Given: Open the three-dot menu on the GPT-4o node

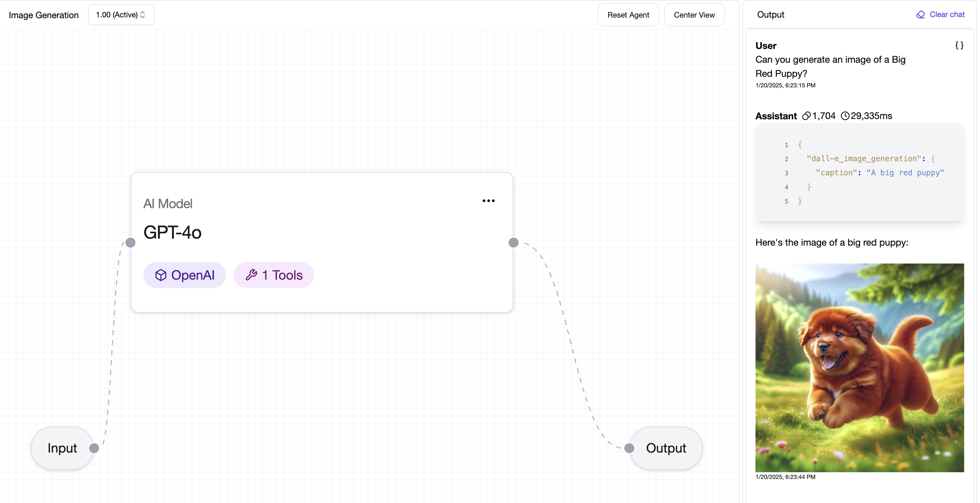Looking at the screenshot, I should [x=488, y=200].
